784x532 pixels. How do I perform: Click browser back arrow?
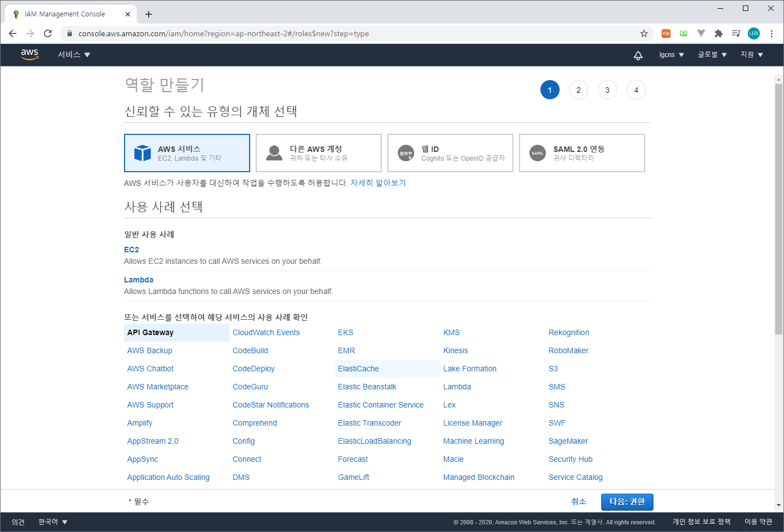tap(13, 33)
